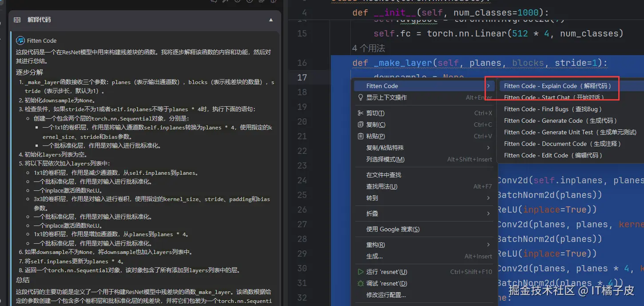Screen dimensions: 644x306
Task: Click the 逐步分解 heading in the explanation
Action: pos(29,72)
